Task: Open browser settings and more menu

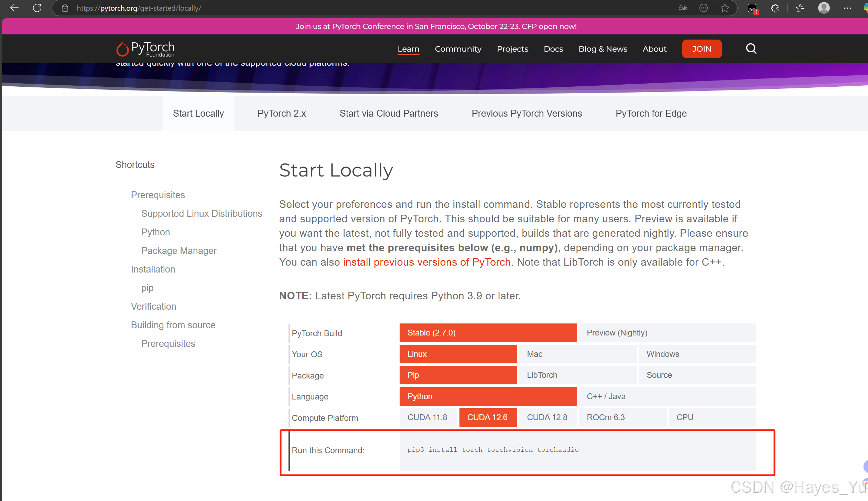Action: [847, 8]
